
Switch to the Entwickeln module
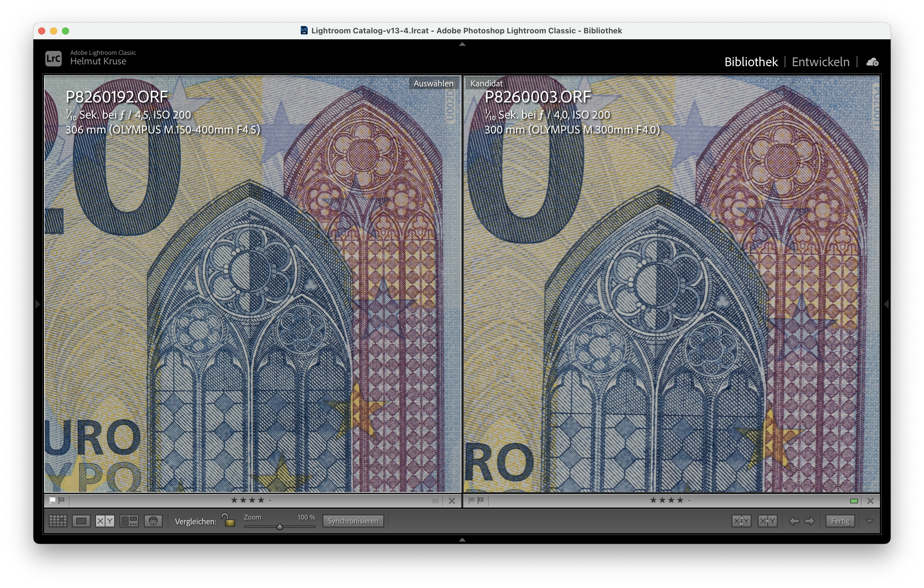point(820,62)
